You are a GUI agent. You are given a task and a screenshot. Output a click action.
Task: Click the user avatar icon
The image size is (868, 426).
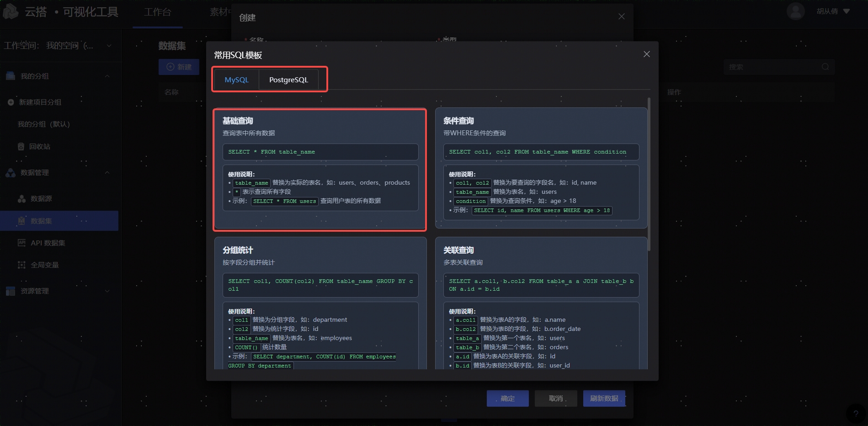(795, 11)
